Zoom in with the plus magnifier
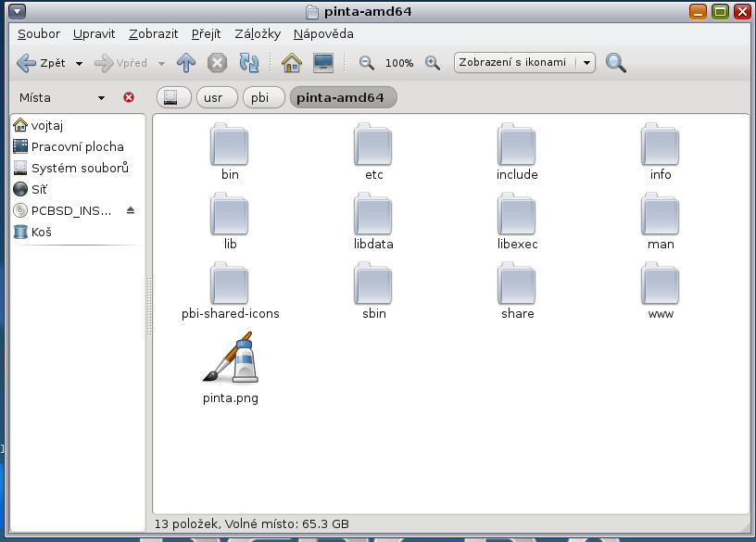The height and width of the screenshot is (542, 756). [x=432, y=63]
